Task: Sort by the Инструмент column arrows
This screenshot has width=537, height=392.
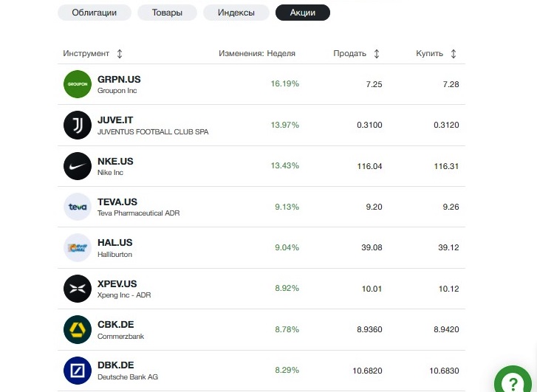Action: click(120, 54)
